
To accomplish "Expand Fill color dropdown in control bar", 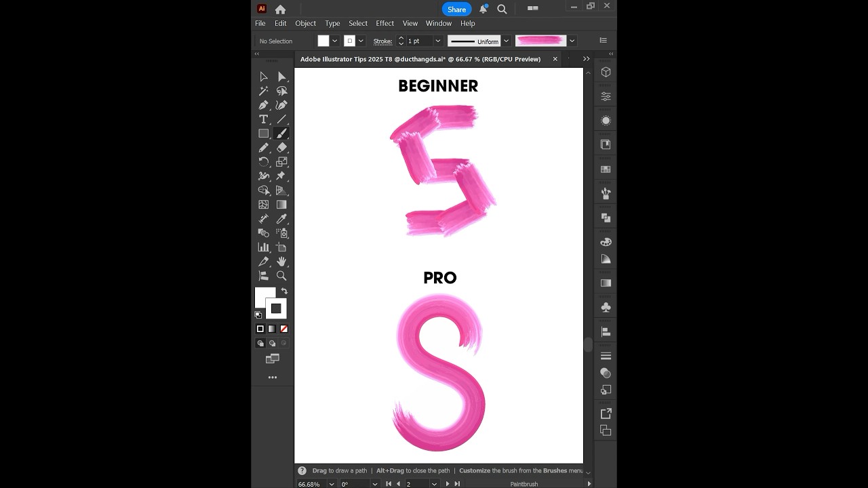I will coord(335,41).
